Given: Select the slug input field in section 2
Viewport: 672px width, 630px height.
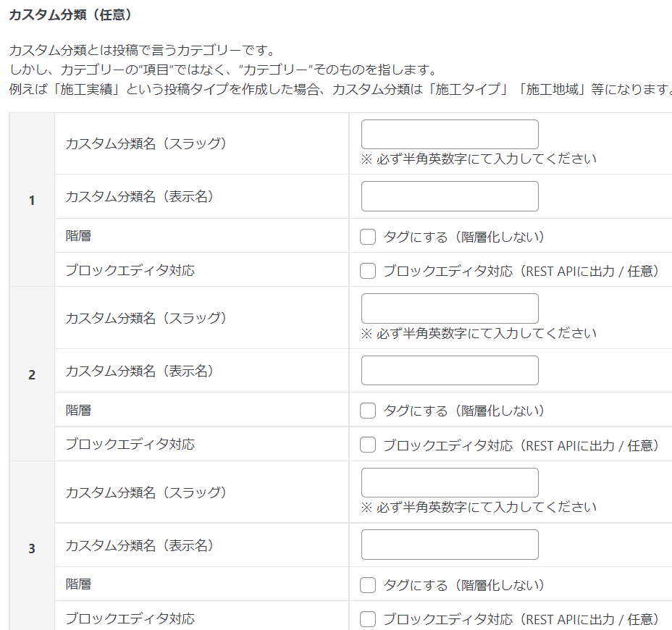Looking at the screenshot, I should pyautogui.click(x=450, y=308).
